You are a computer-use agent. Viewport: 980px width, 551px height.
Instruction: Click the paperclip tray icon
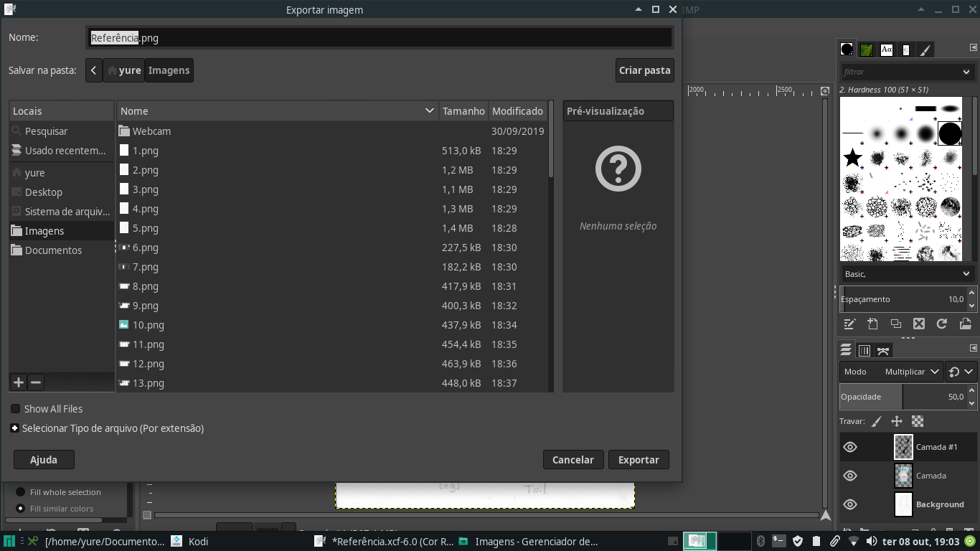point(834,541)
